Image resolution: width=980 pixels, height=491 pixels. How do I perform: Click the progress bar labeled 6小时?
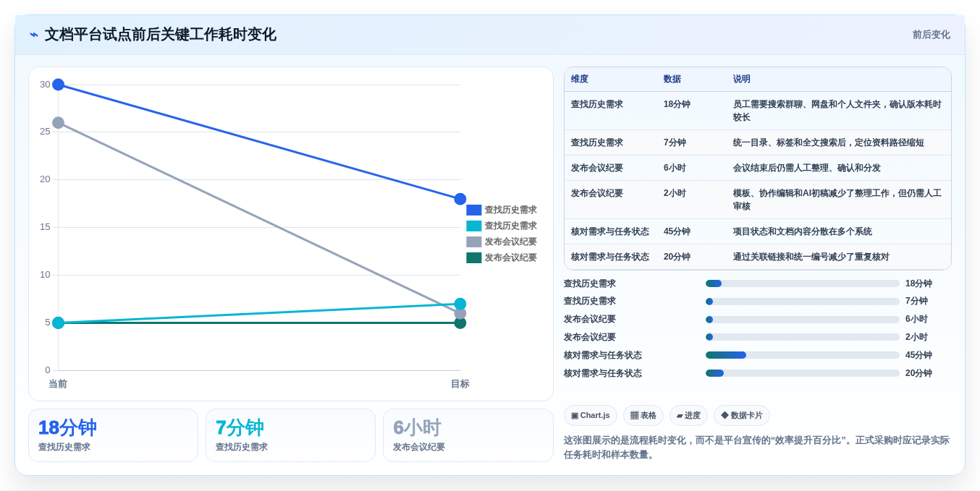pos(803,320)
